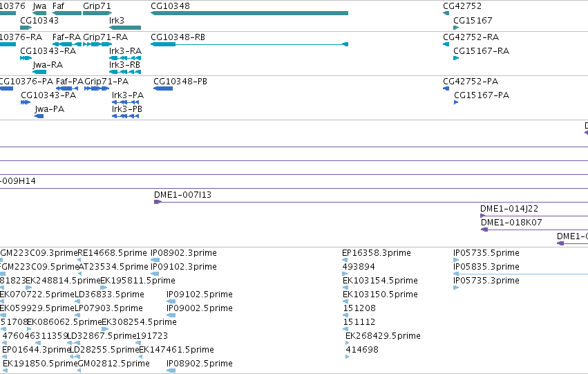Click the Irk3 gene glyph
The width and height of the screenshot is (588, 374).
(x=125, y=28)
